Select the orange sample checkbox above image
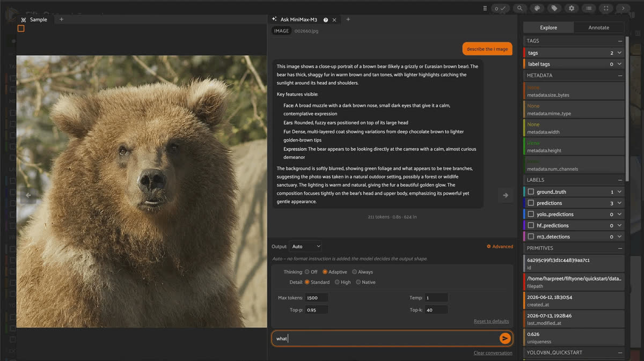The height and width of the screenshot is (361, 644). pos(21,28)
